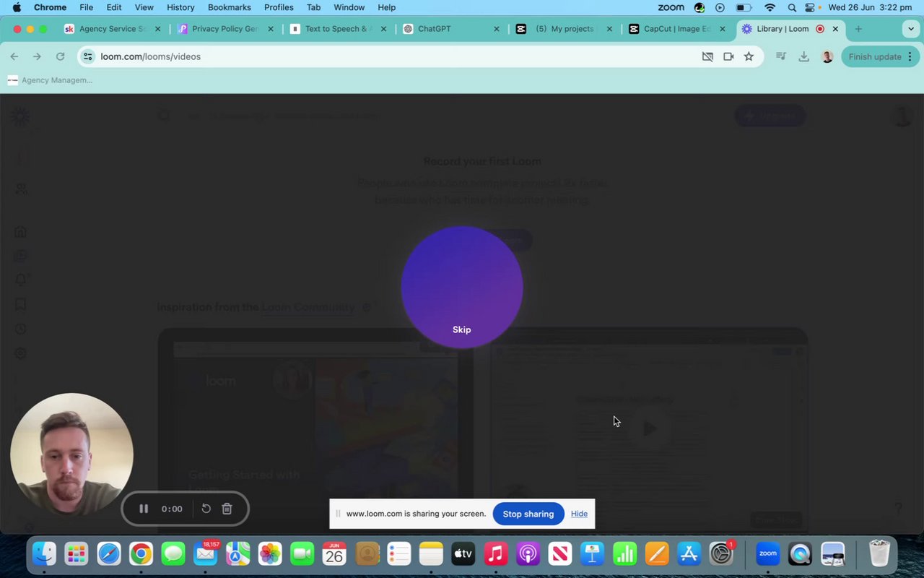Open Trash from the Dock

879,554
